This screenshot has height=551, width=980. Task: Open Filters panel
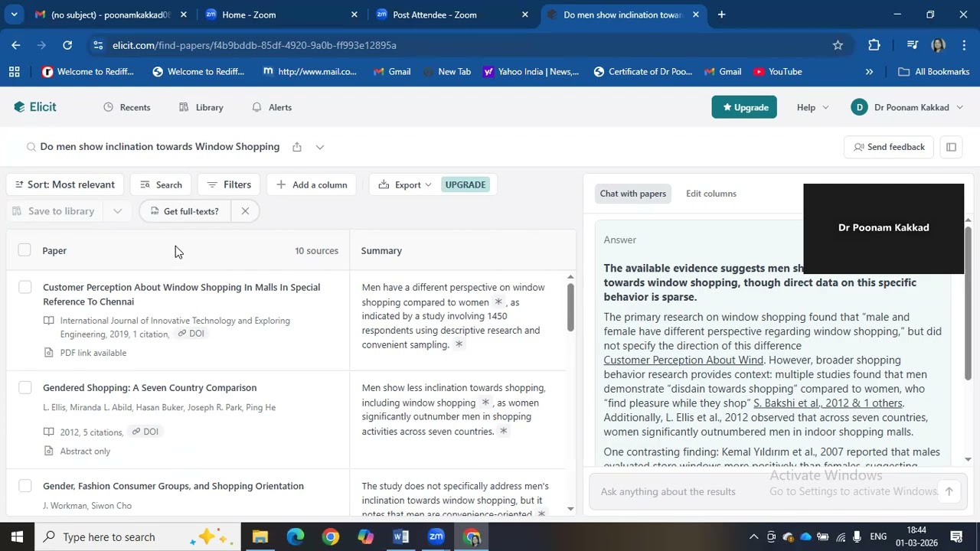(x=229, y=184)
